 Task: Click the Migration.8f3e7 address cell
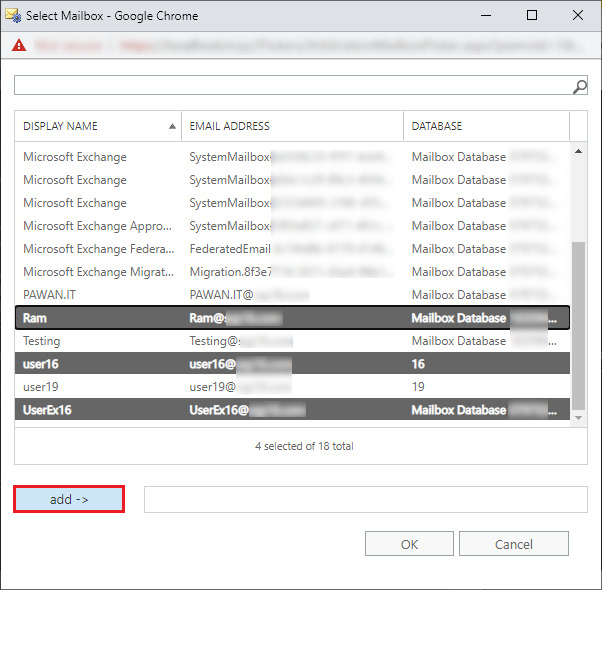coord(291,272)
